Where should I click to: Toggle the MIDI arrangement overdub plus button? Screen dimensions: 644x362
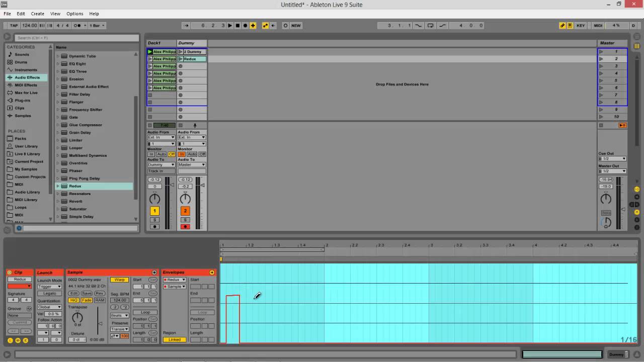pyautogui.click(x=253, y=26)
